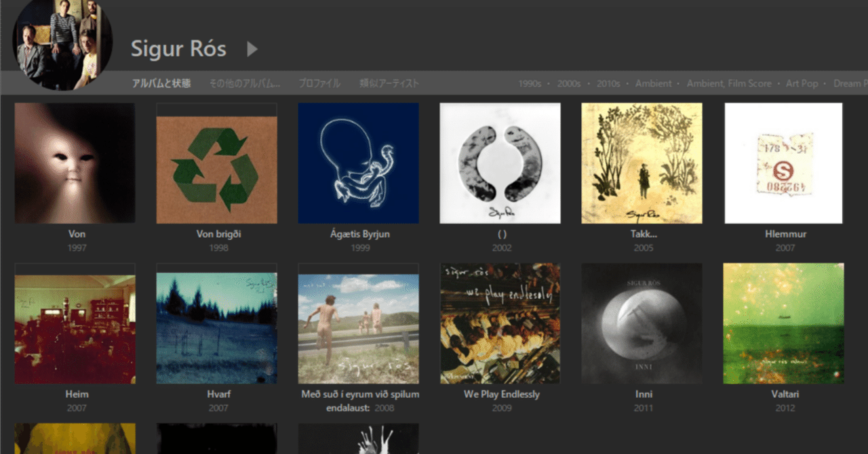Open the Hlemmur album cover

(784, 163)
